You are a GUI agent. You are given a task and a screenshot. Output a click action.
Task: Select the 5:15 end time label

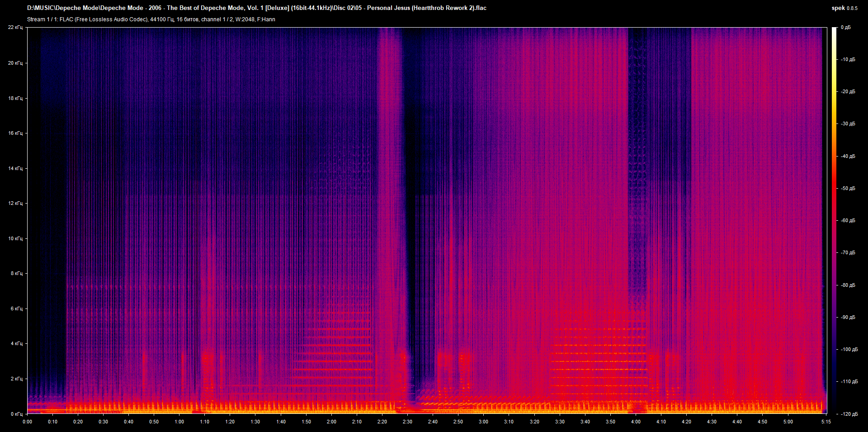pos(826,422)
